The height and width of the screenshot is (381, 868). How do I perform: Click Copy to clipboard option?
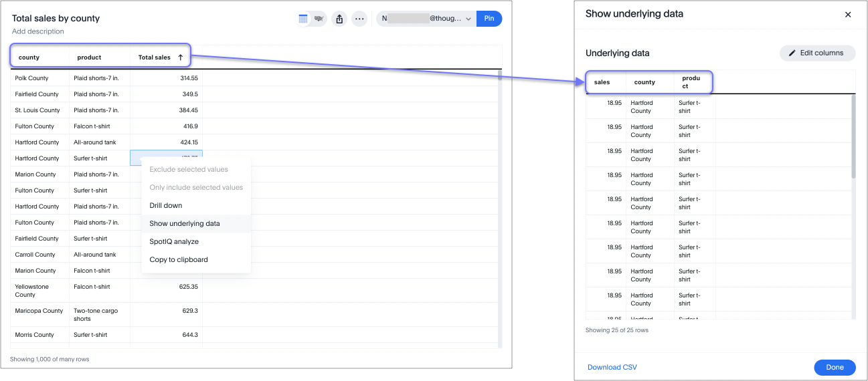tap(179, 259)
